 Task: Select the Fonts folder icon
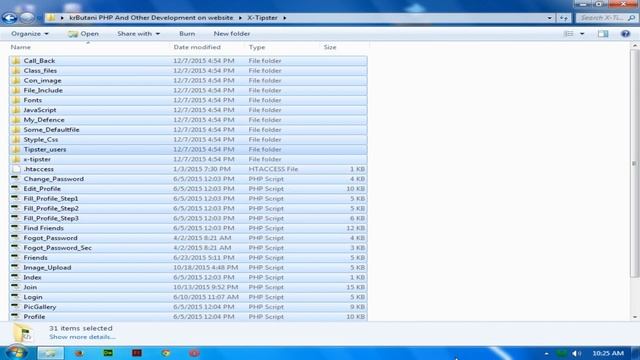pyautogui.click(x=16, y=100)
